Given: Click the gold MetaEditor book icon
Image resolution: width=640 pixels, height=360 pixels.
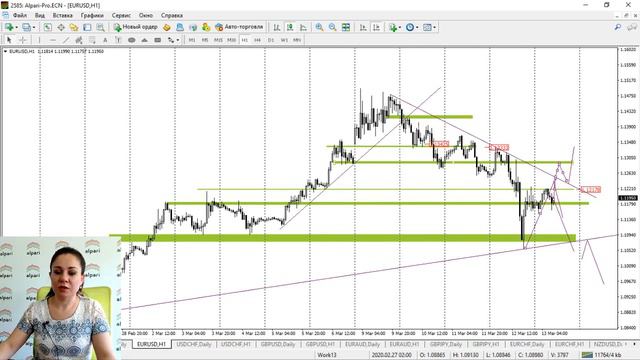Looking at the screenshot, I should point(167,27).
